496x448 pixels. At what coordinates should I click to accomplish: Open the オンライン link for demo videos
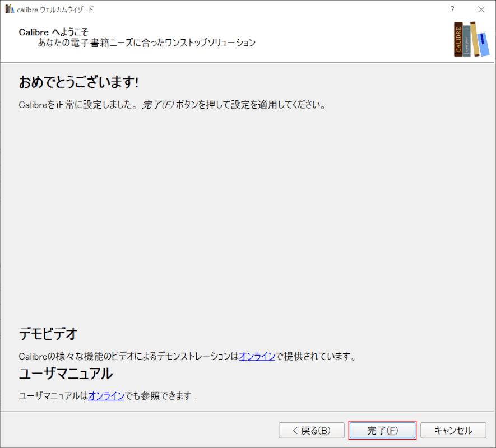[257, 356]
